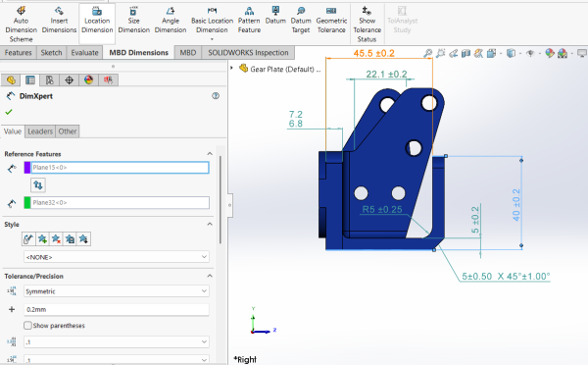Image resolution: width=588 pixels, height=365 pixels.
Task: Click property panel vertical scrollbar
Action: [220, 199]
